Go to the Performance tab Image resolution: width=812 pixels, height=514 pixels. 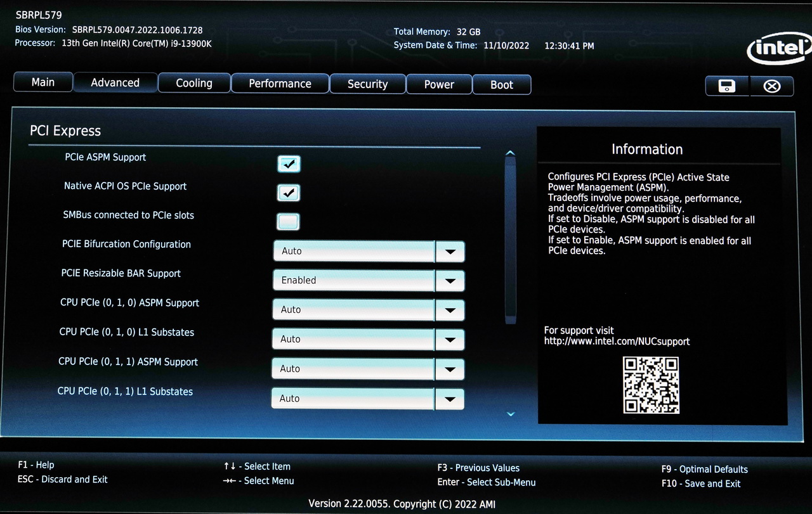pos(280,84)
